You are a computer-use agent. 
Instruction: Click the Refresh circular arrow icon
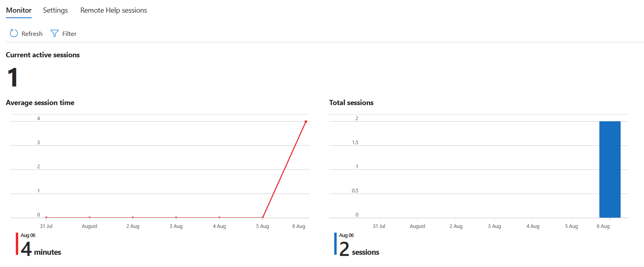click(14, 33)
